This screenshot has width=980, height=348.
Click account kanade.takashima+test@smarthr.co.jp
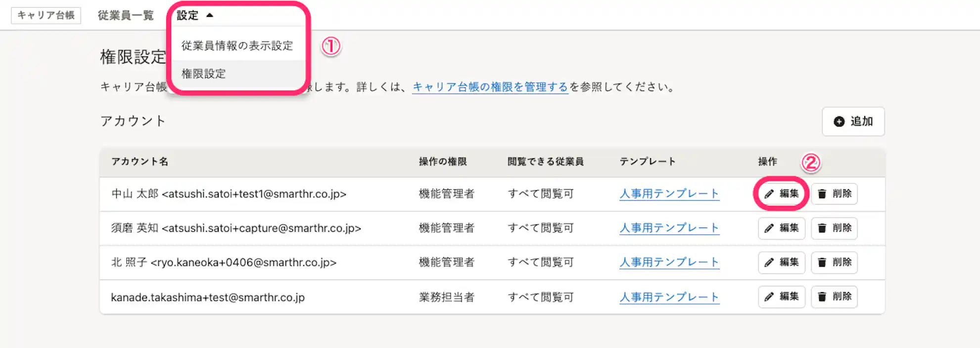208,297
